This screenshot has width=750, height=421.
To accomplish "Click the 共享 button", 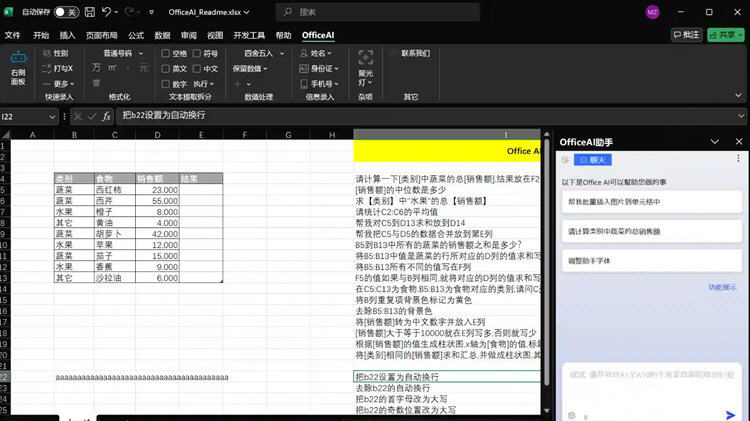I will pos(726,34).
